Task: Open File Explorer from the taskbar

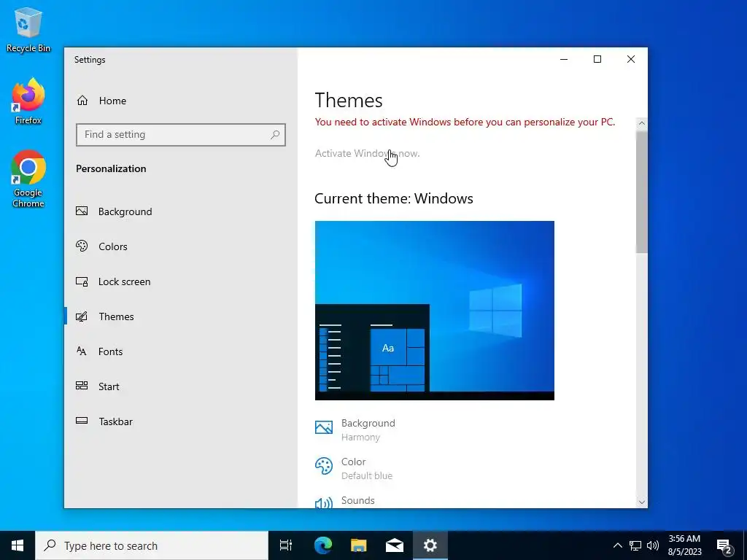Action: pyautogui.click(x=359, y=545)
